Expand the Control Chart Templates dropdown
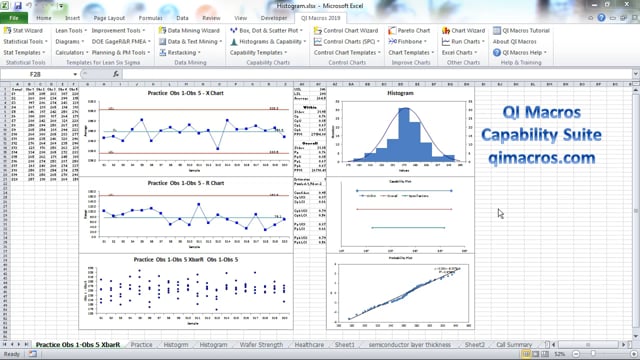This screenshot has height=360, width=640. 347,53
